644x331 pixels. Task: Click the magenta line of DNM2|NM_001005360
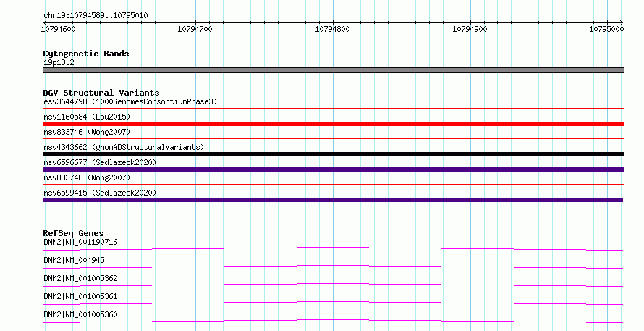(x=333, y=321)
